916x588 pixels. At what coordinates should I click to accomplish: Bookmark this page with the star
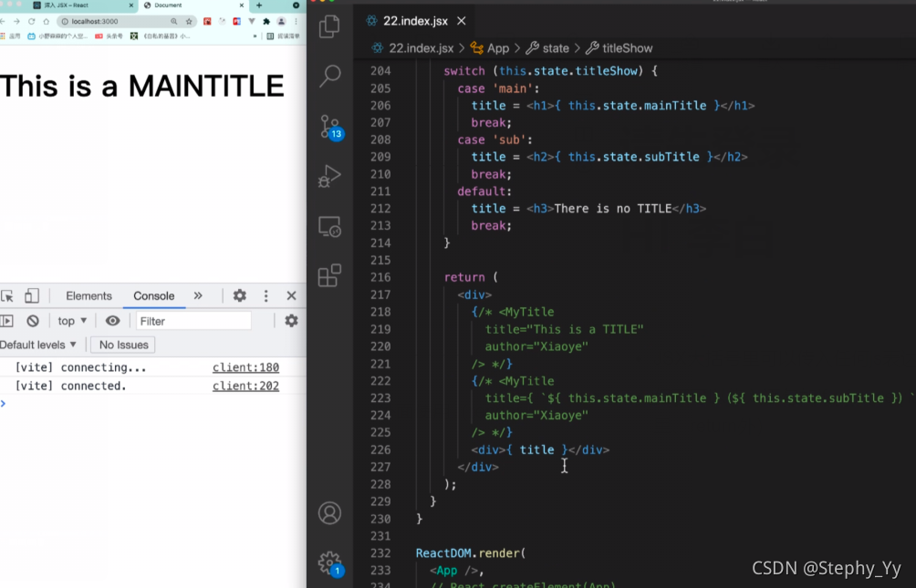(189, 22)
